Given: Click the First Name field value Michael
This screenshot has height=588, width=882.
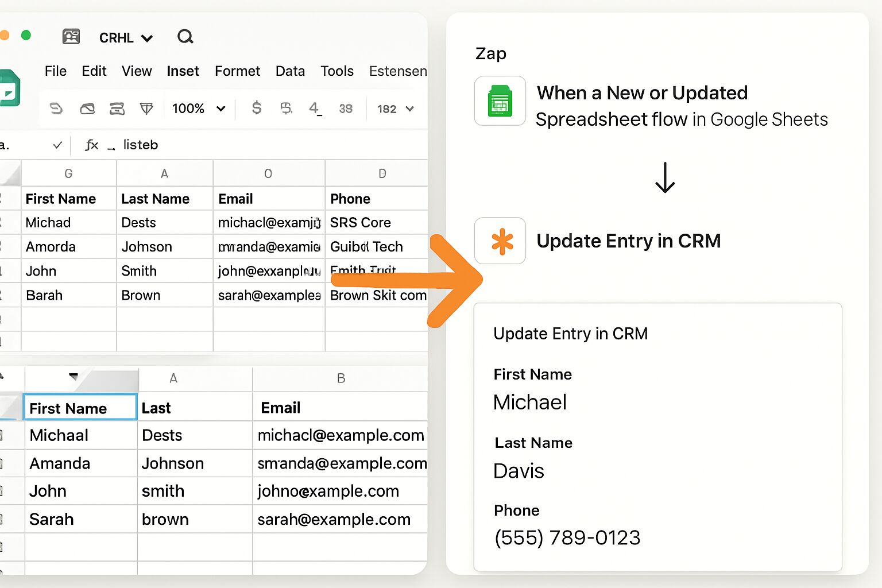Looking at the screenshot, I should (530, 402).
